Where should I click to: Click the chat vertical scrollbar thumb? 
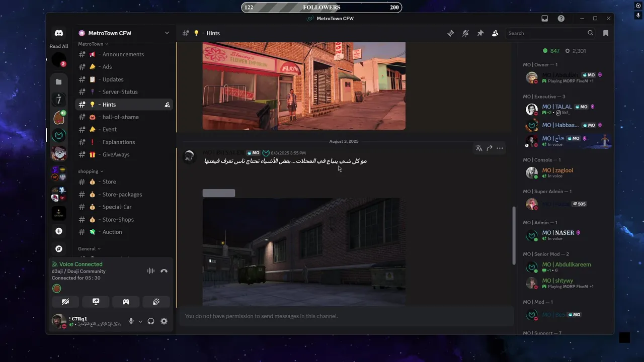(x=514, y=235)
